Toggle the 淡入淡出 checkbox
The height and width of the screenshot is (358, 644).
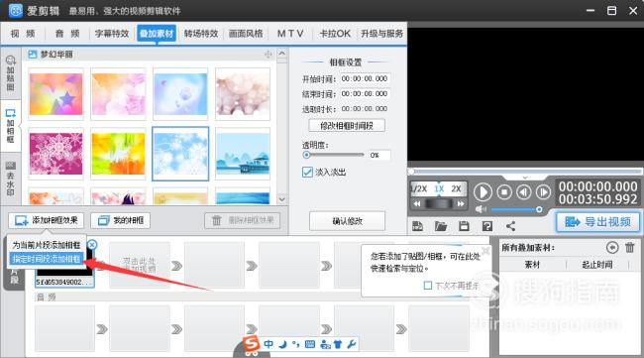point(307,173)
